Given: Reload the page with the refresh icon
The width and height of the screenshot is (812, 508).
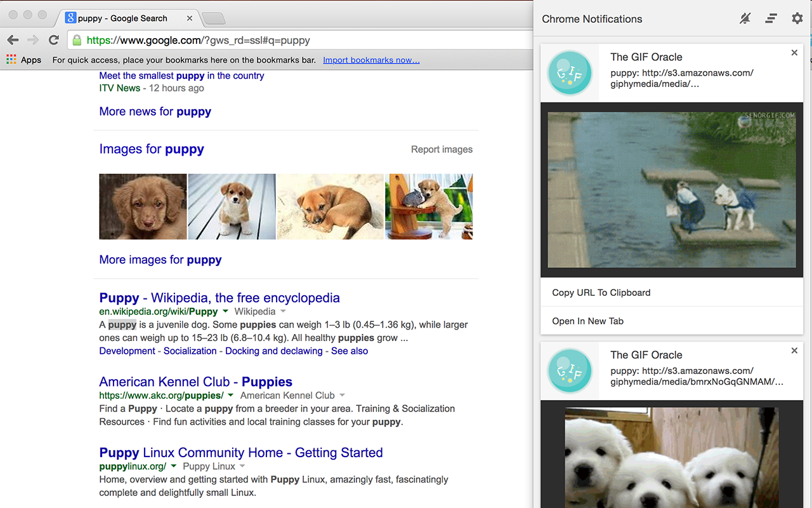Looking at the screenshot, I should pyautogui.click(x=54, y=40).
